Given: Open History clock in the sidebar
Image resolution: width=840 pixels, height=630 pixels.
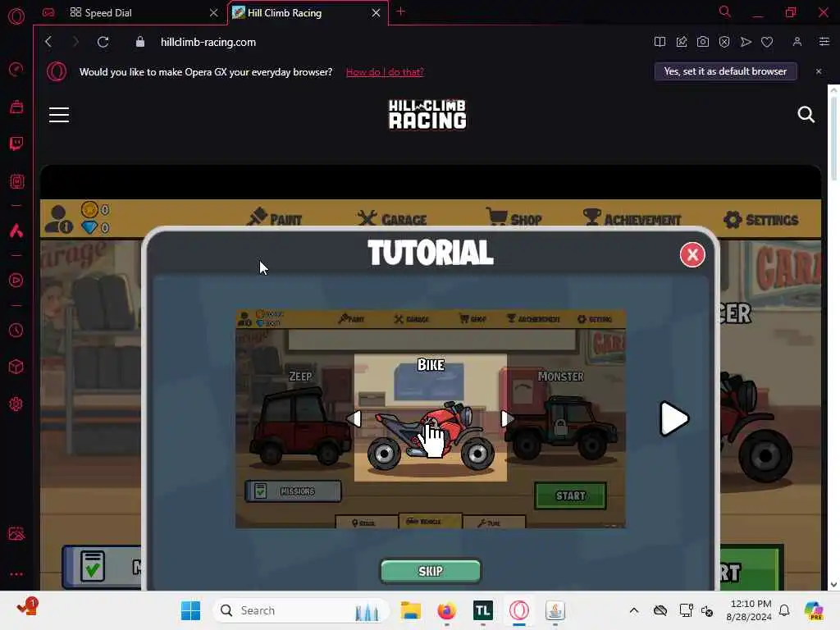Looking at the screenshot, I should [x=16, y=330].
